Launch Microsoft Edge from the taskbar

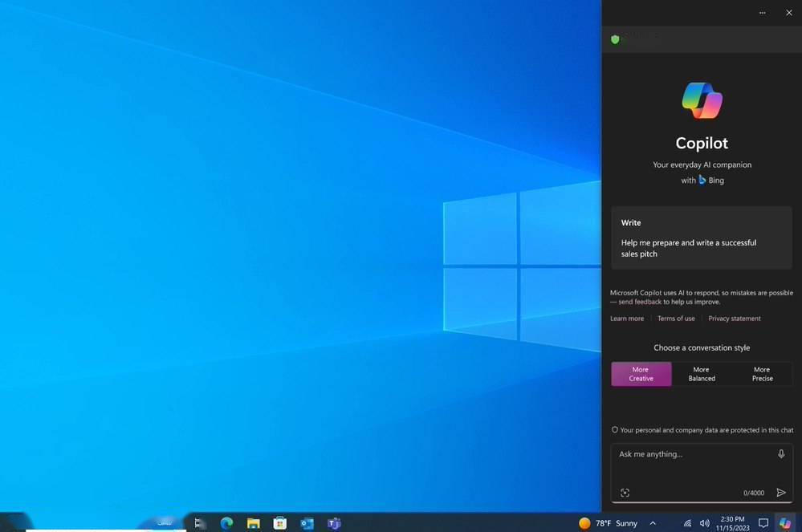(x=226, y=523)
